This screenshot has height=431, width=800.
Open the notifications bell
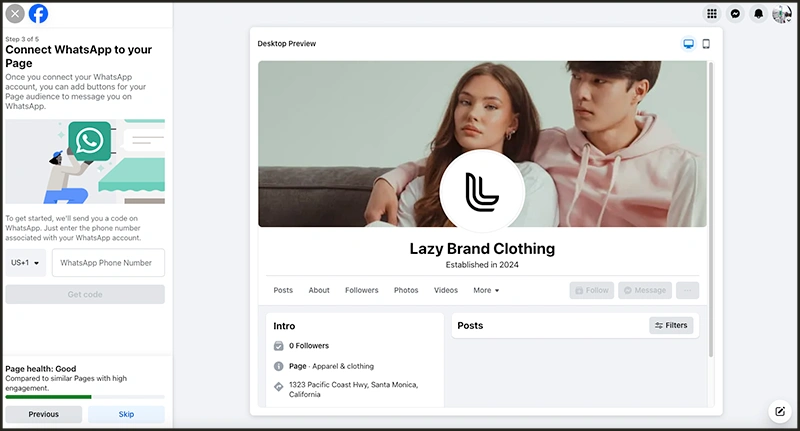point(758,14)
